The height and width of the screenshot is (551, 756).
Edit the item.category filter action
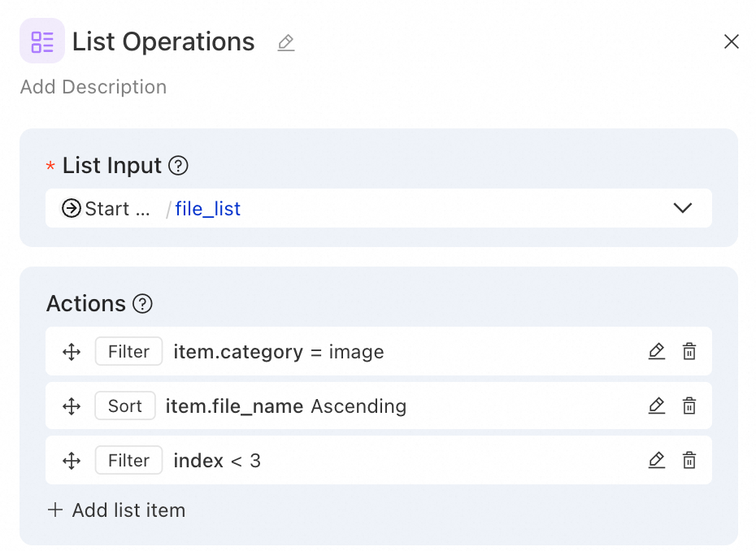coord(657,352)
